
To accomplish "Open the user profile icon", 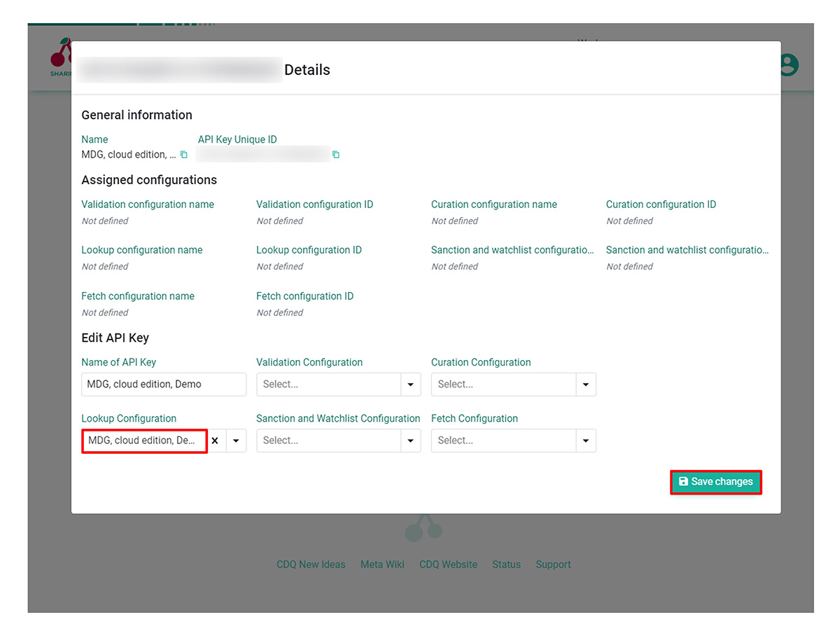I will tap(788, 64).
